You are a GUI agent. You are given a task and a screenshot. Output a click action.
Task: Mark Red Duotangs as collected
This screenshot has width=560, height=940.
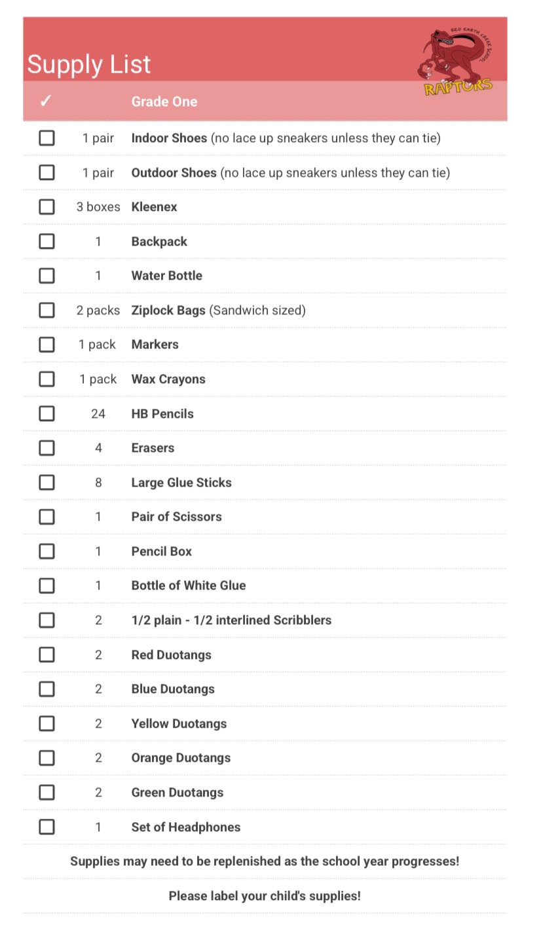tap(47, 654)
